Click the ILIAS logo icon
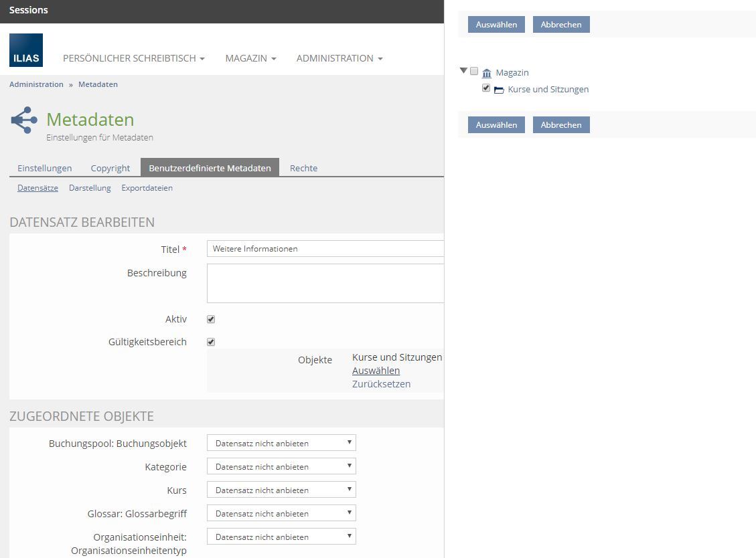756x558 pixels. point(26,50)
